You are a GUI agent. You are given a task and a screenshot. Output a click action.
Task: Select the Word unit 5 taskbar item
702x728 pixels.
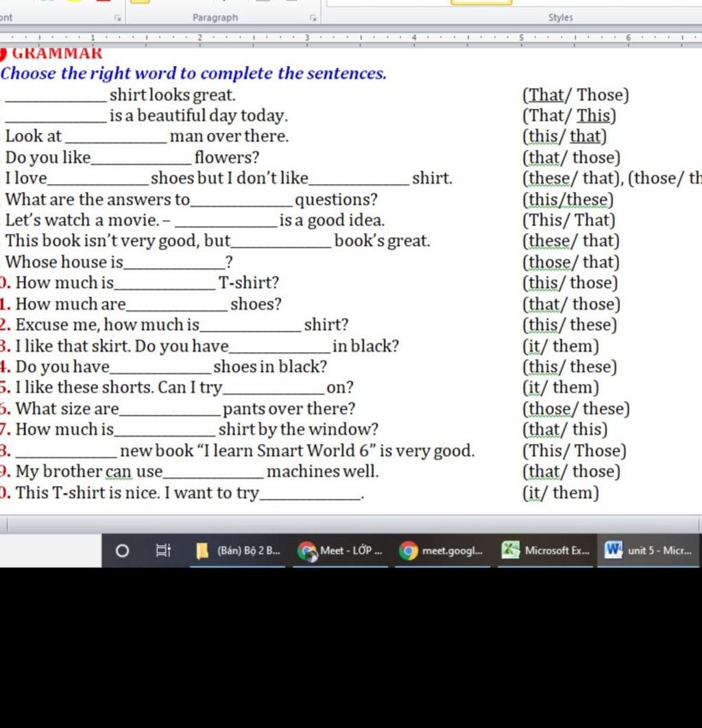(648, 550)
